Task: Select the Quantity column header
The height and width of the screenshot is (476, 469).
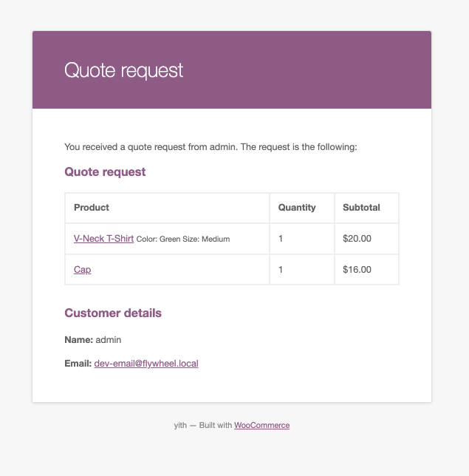Action: point(297,208)
